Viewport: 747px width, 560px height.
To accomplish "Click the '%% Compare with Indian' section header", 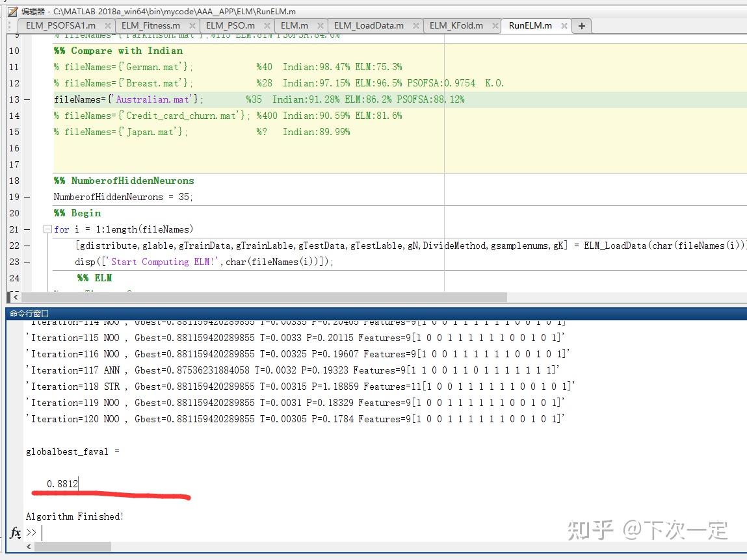I will click(x=118, y=51).
